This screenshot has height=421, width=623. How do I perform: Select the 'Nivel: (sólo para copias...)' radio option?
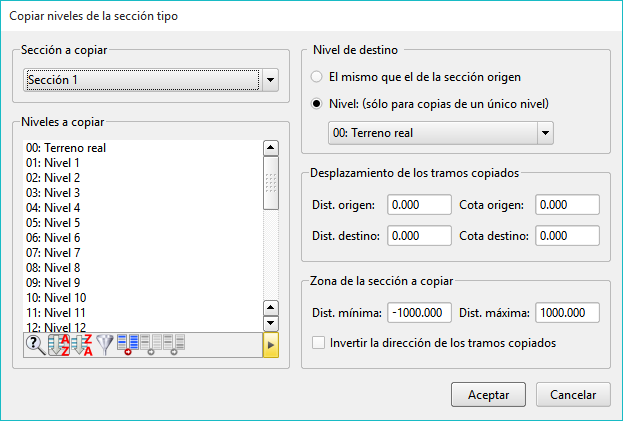[316, 104]
